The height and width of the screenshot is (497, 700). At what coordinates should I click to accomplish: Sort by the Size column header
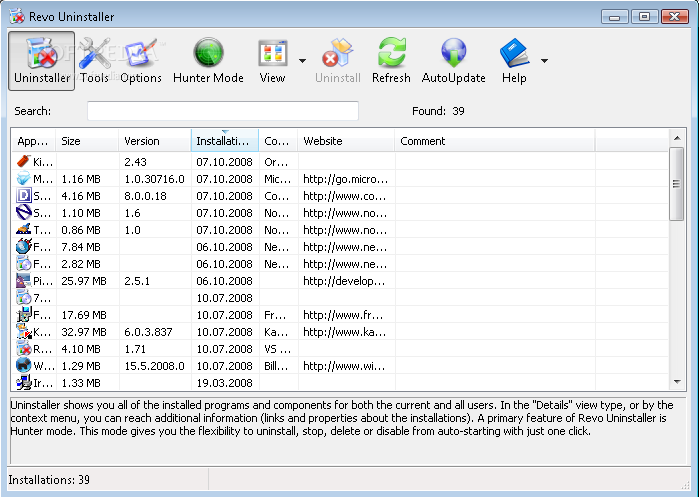[88, 141]
